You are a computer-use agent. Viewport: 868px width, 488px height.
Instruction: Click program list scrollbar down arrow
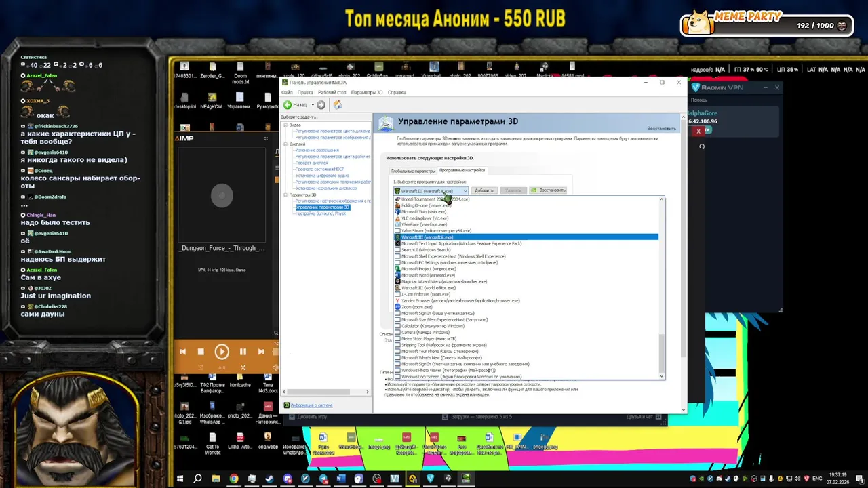tap(662, 376)
